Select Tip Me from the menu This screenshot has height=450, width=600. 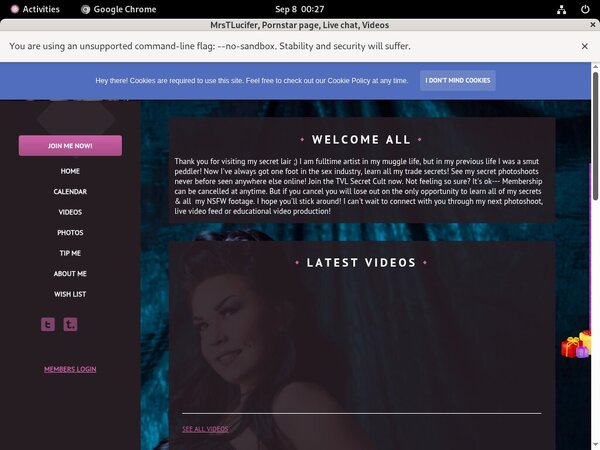70,253
